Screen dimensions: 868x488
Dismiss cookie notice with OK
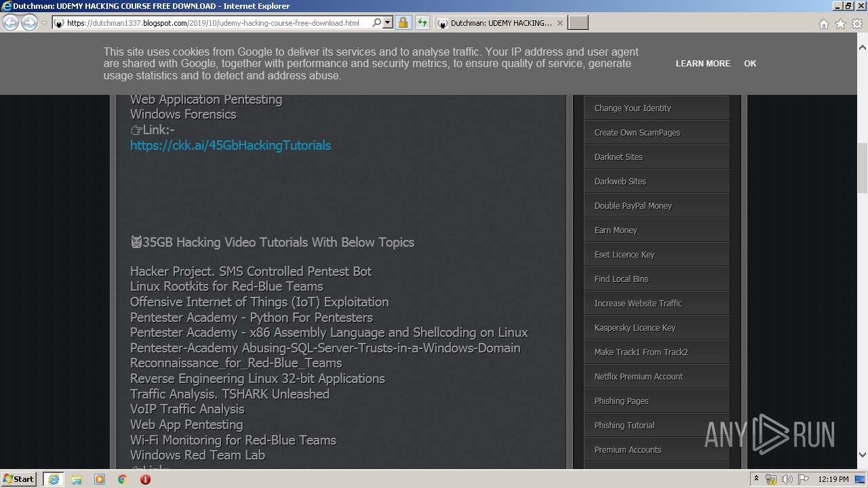click(750, 63)
